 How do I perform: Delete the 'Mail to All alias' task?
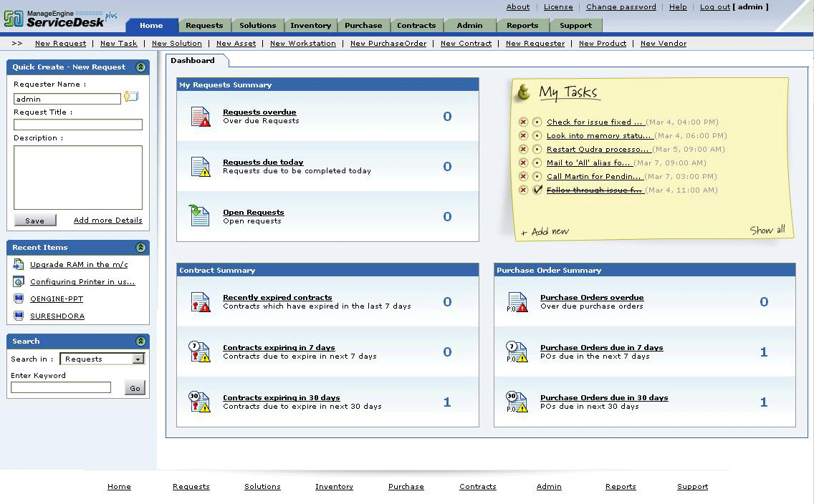tap(523, 163)
